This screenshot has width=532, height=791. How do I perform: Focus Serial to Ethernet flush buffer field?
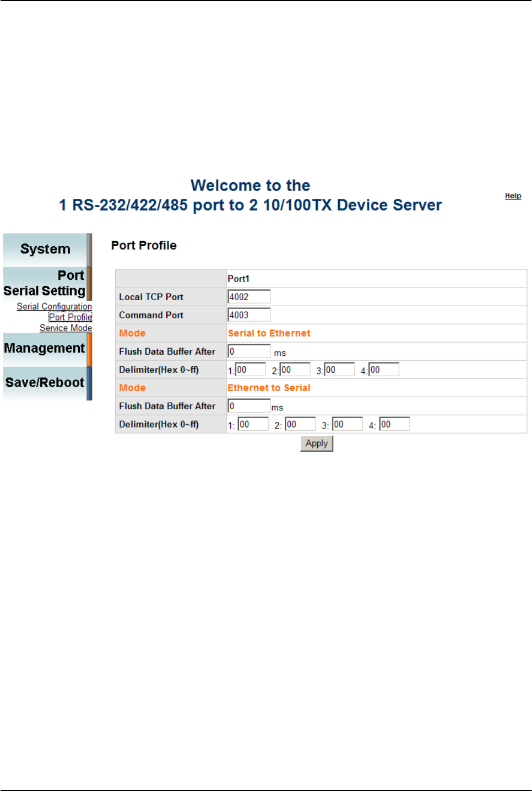point(249,351)
